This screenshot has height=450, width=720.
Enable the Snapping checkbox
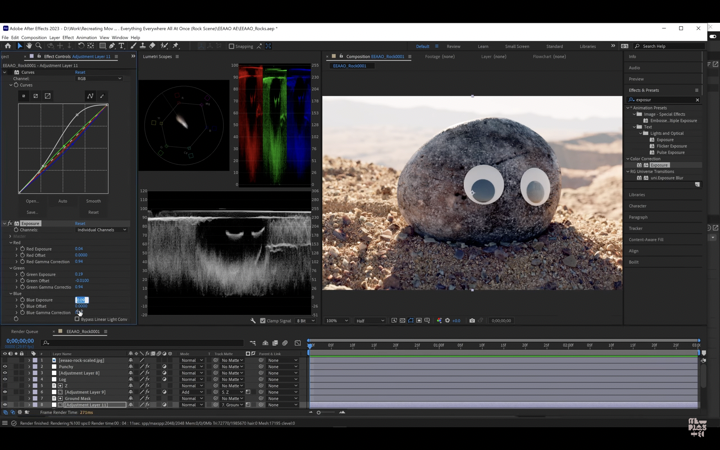point(231,46)
